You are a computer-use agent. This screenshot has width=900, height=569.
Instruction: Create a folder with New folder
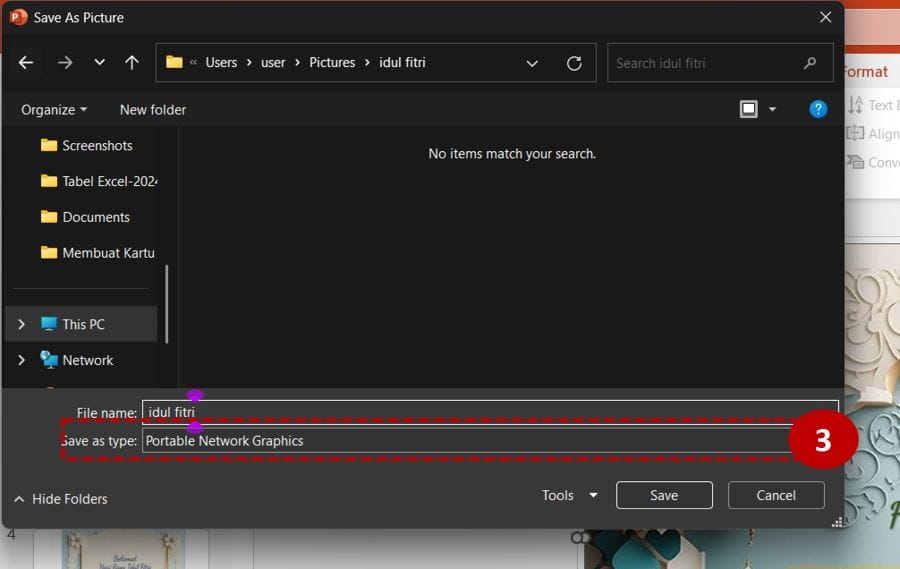(x=153, y=109)
